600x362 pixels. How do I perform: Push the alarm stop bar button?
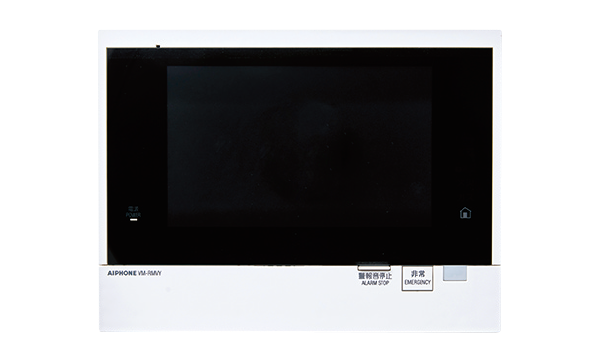coord(374,267)
